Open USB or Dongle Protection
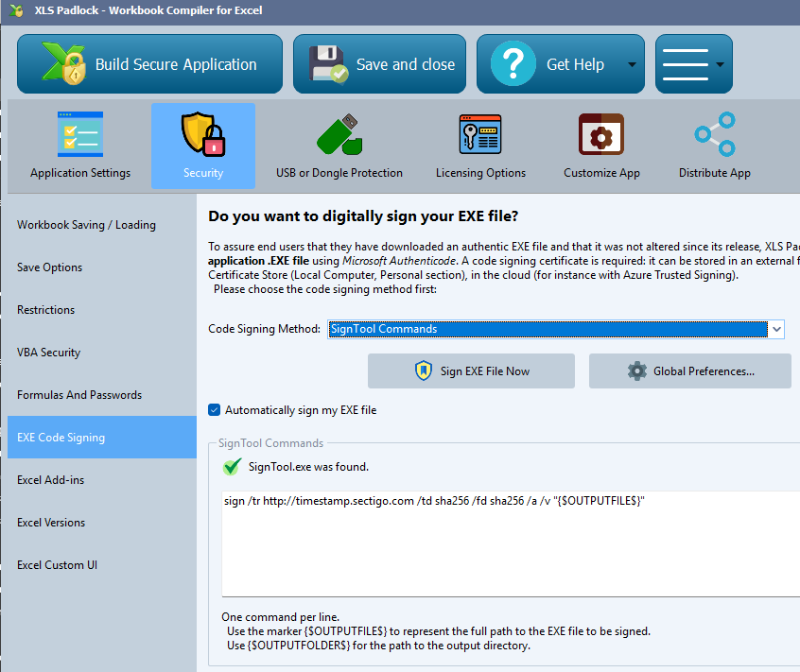 point(339,133)
